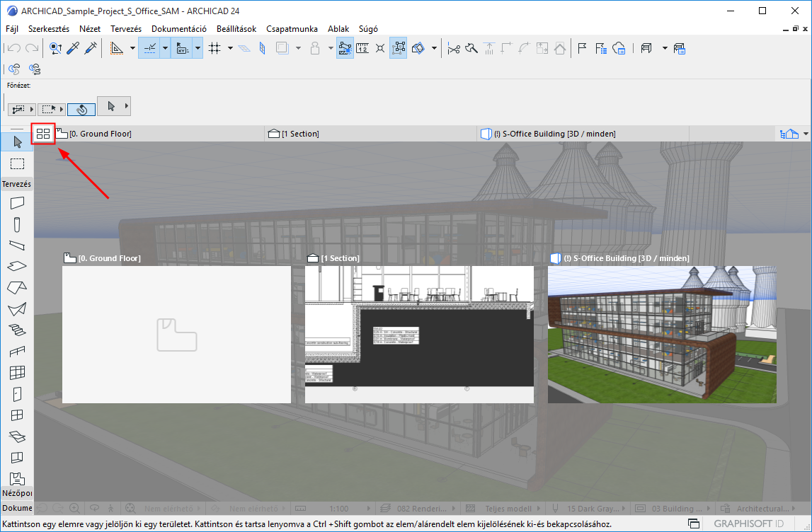812x532 pixels.
Task: Click the GRAPHISOFT ID button
Action: click(743, 524)
